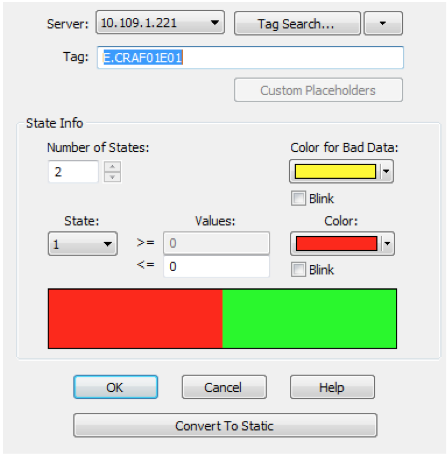Expand the state Color dropdown arrow
The height and width of the screenshot is (457, 448).
coord(387,244)
